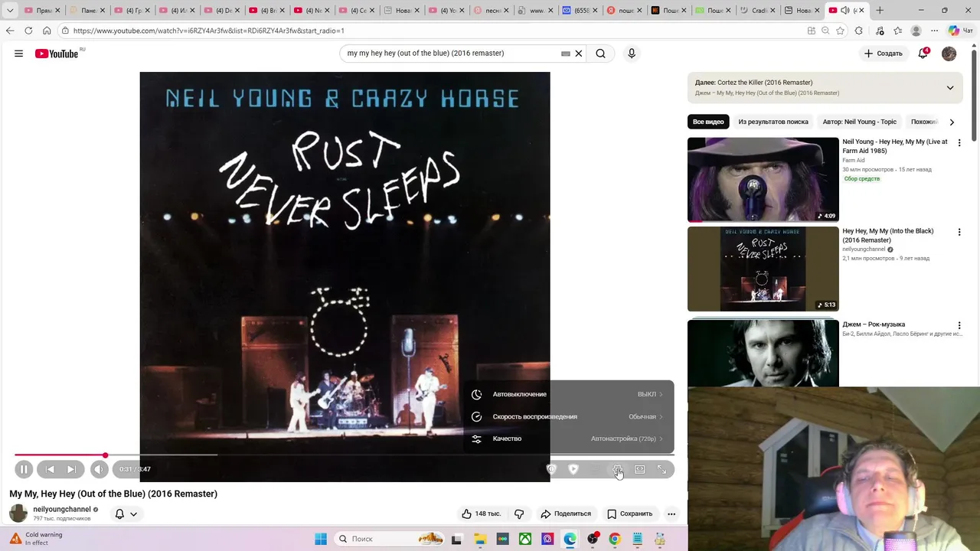Open File Explorer from the taskbar

click(x=480, y=539)
